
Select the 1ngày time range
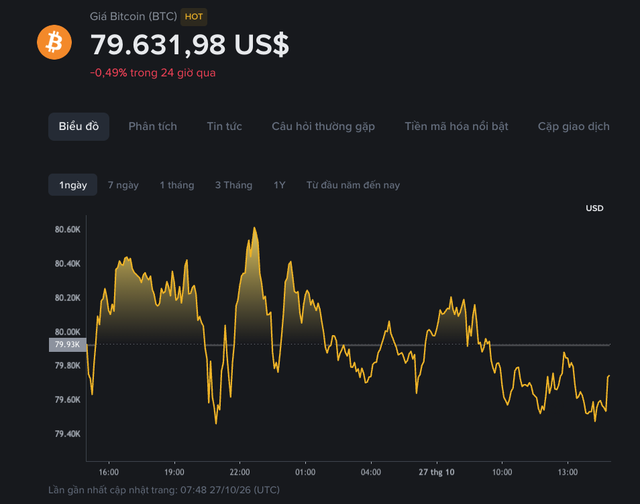pos(73,185)
